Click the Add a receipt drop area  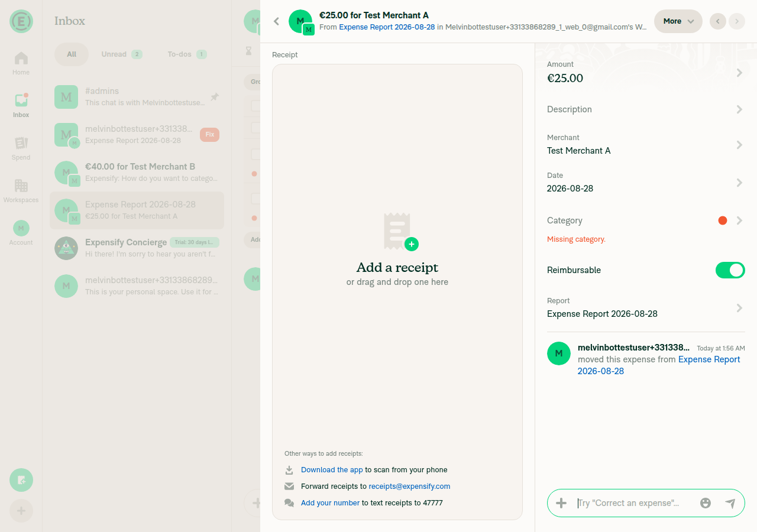coord(397,292)
